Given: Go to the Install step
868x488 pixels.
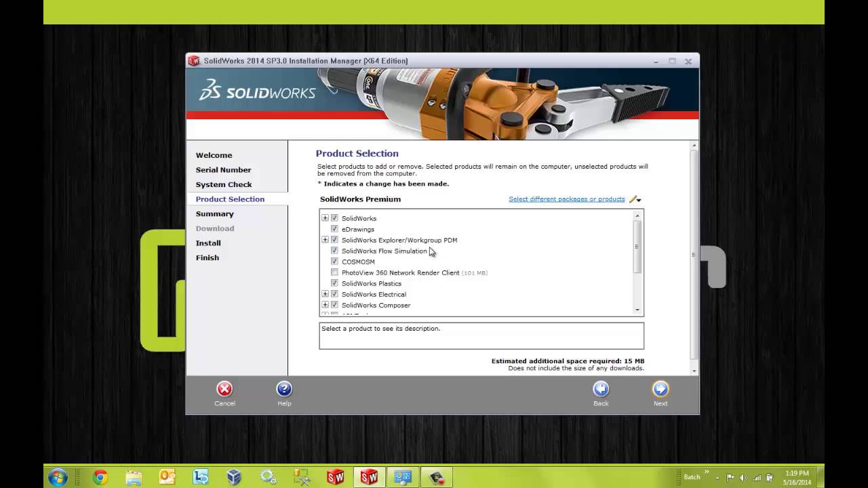Looking at the screenshot, I should (208, 243).
